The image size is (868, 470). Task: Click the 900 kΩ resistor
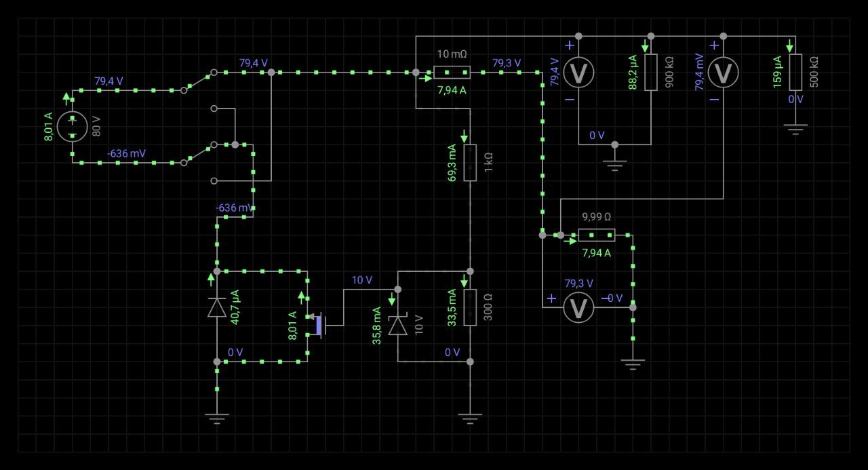click(x=651, y=72)
